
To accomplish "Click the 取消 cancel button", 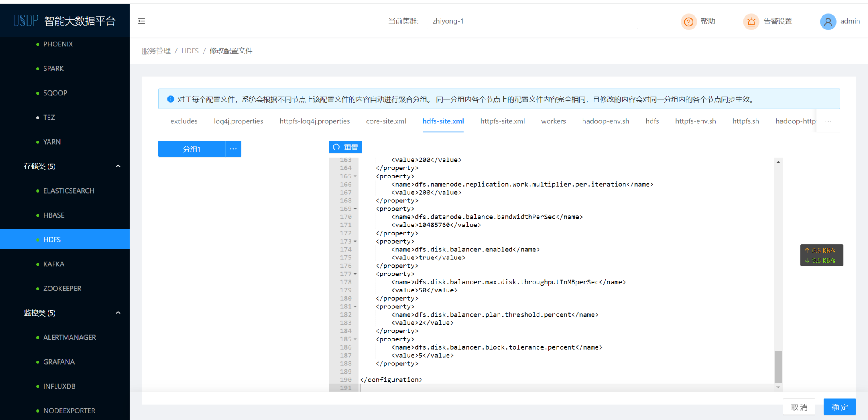I will [799, 407].
